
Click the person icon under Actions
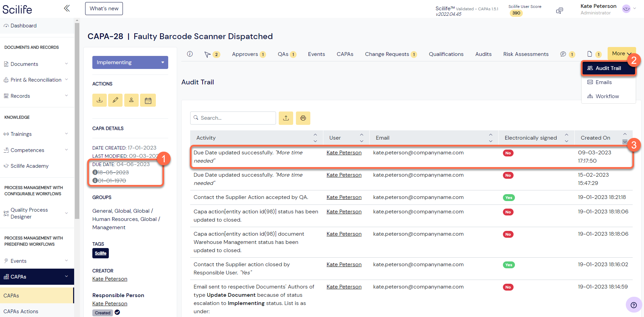(131, 100)
